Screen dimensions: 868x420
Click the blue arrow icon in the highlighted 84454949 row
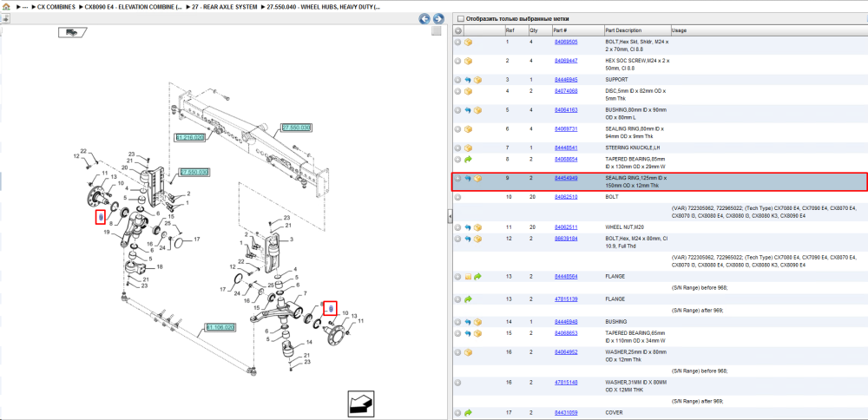coord(468,178)
